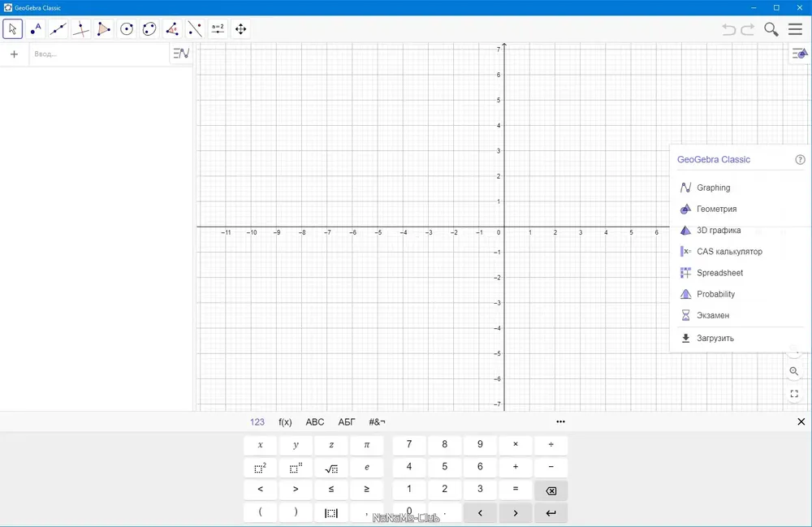812x527 pixels.
Task: Toggle the Graphics view style bar
Action: (x=800, y=54)
